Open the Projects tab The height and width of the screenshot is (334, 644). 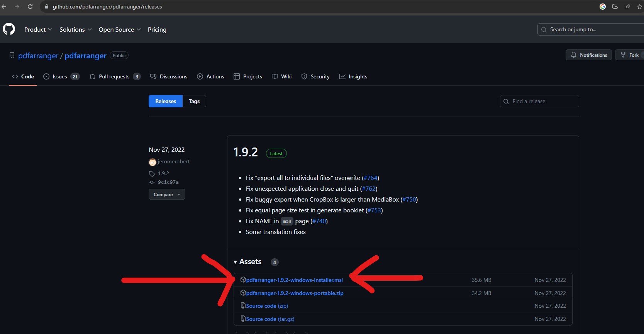[248, 76]
